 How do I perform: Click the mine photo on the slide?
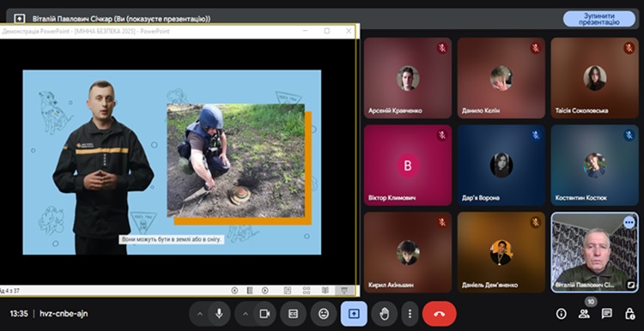(x=236, y=160)
